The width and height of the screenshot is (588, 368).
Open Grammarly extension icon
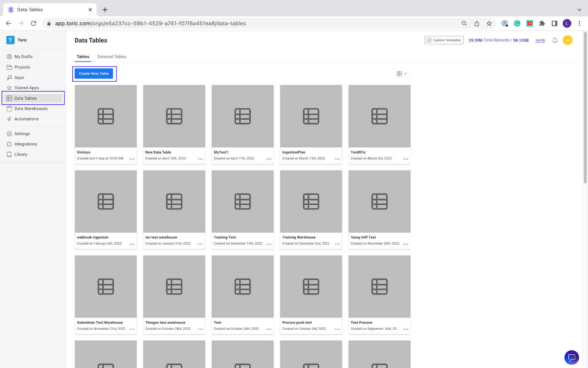point(517,23)
